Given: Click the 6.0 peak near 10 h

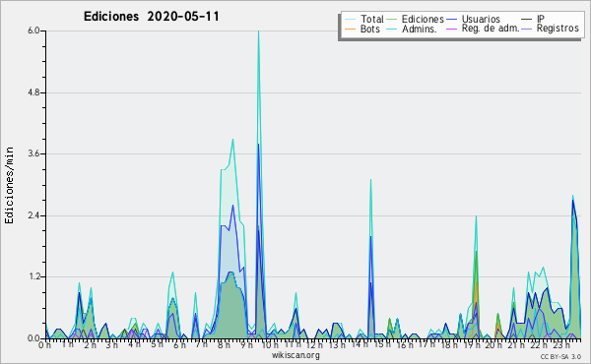Looking at the screenshot, I should point(258,31).
